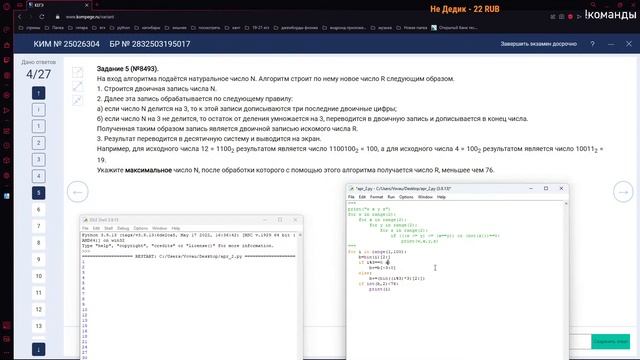Reload the kompege page

[x=42, y=17]
